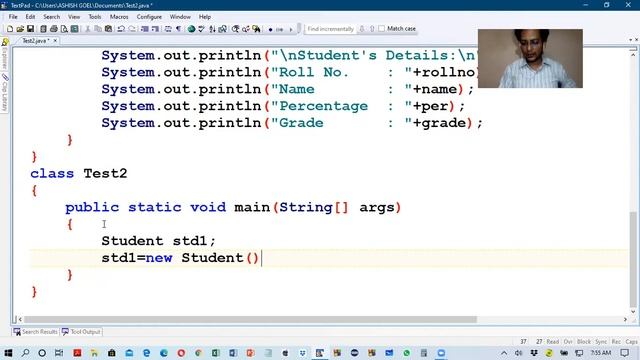Click the volume speaker tray icon
640x360 pixels.
tap(518, 353)
